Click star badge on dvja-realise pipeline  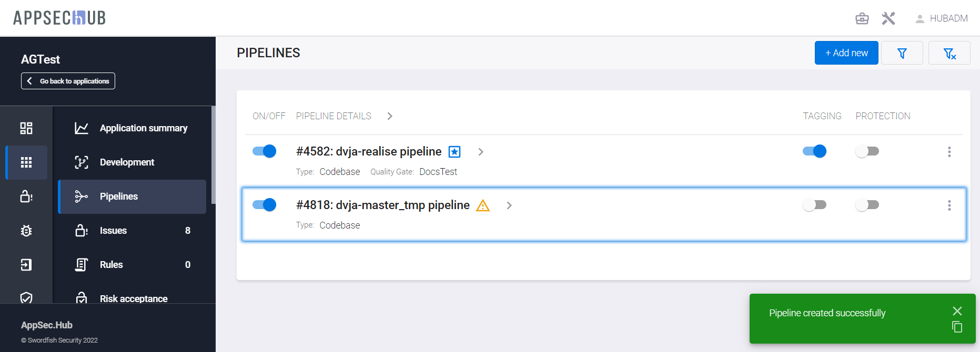[x=454, y=152]
